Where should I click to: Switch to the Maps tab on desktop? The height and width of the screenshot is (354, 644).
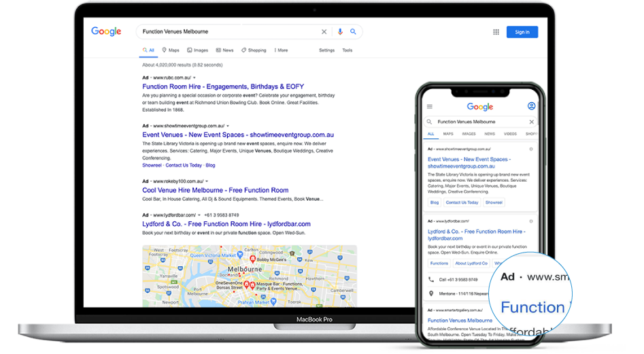coord(171,50)
